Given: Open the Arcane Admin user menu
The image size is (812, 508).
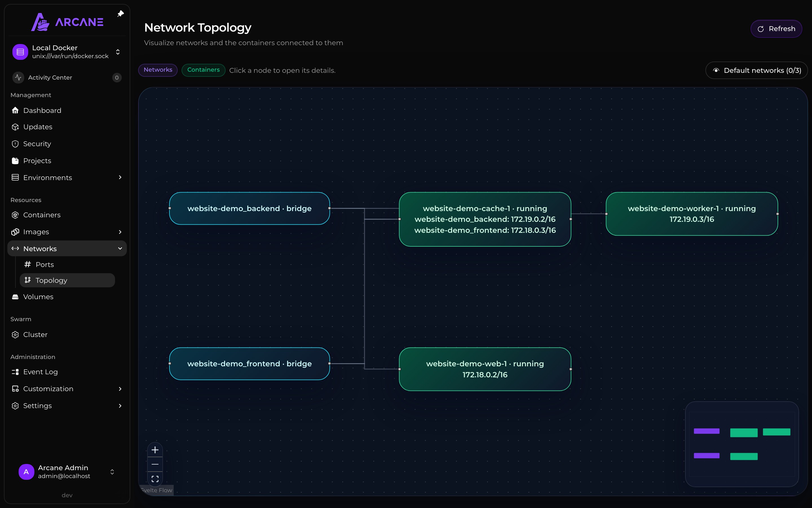Looking at the screenshot, I should (67, 472).
